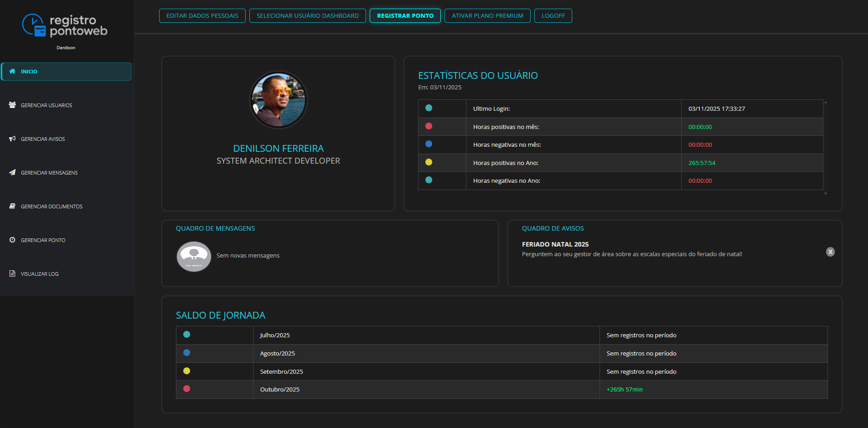The width and height of the screenshot is (868, 428).
Task: Click the users icon for Gerenciar Usuarios
Action: pyautogui.click(x=12, y=105)
